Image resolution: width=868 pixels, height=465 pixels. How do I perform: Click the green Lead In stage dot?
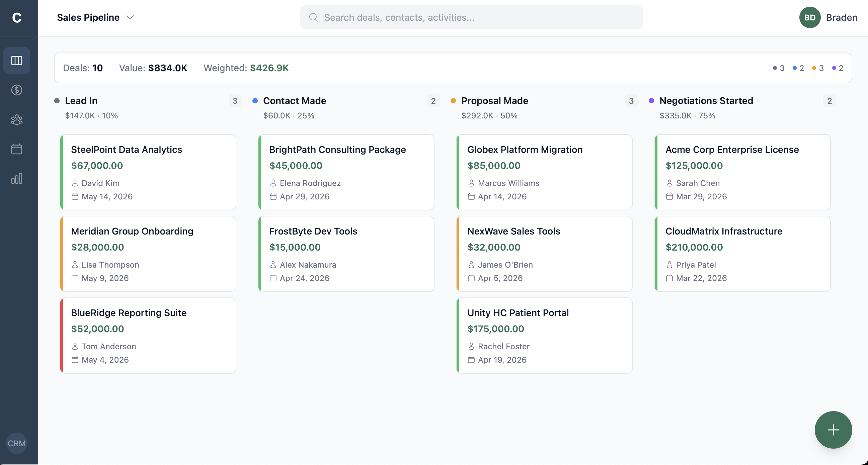(57, 101)
